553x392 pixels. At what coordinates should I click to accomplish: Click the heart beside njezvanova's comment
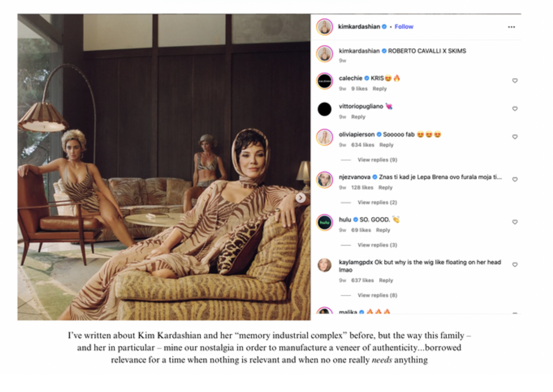click(x=515, y=180)
